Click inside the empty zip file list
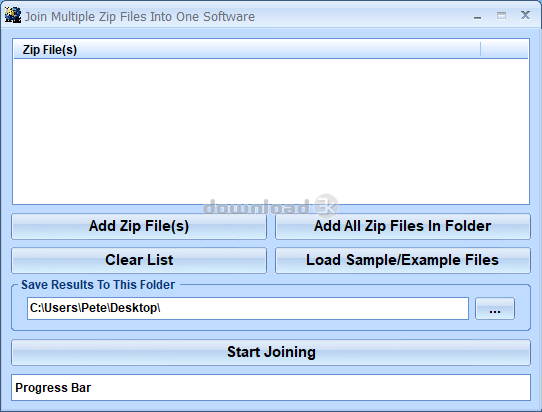 pyautogui.click(x=271, y=131)
